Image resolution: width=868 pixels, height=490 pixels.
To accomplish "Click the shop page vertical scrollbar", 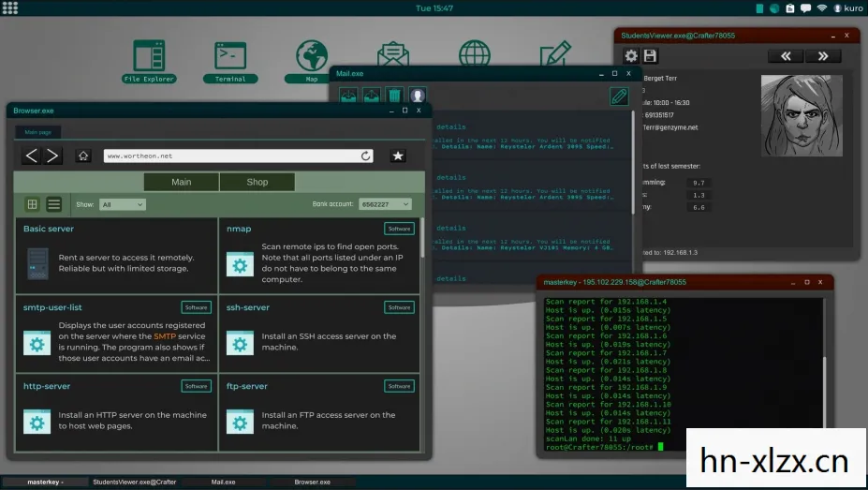I will pos(422,238).
